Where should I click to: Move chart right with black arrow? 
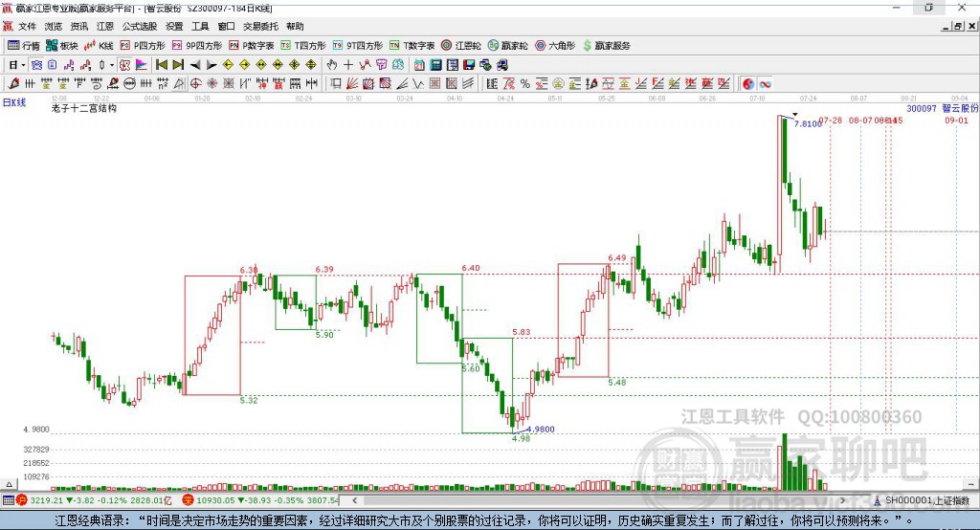[212, 65]
